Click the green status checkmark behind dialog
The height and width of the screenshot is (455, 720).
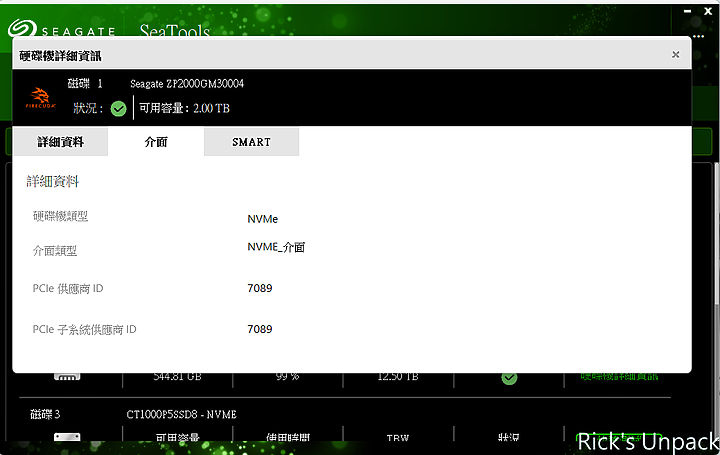(x=509, y=378)
